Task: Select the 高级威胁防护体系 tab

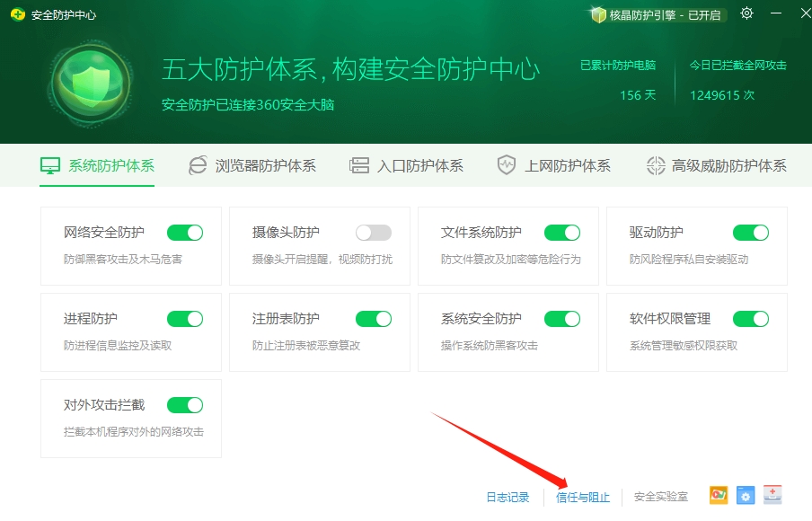Action: pyautogui.click(x=717, y=166)
